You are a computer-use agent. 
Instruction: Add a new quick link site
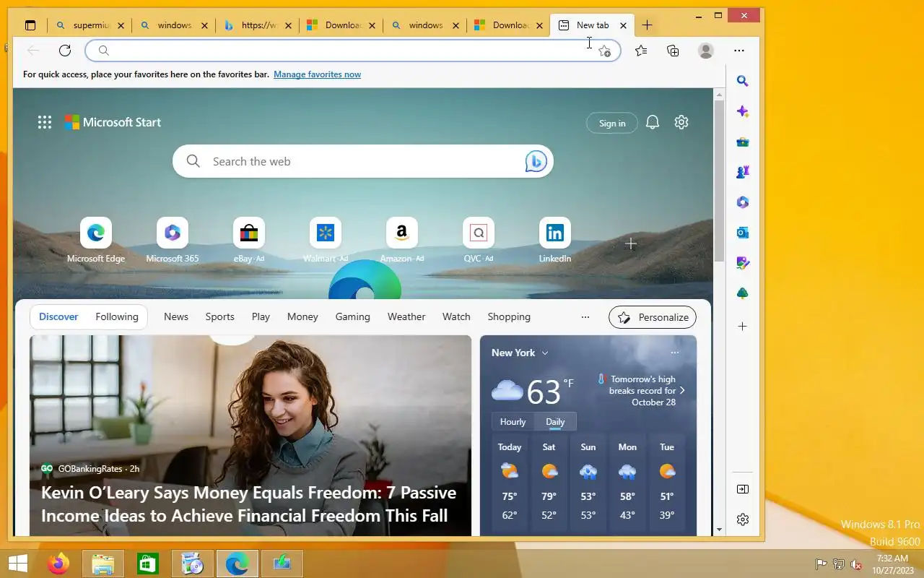tap(631, 244)
